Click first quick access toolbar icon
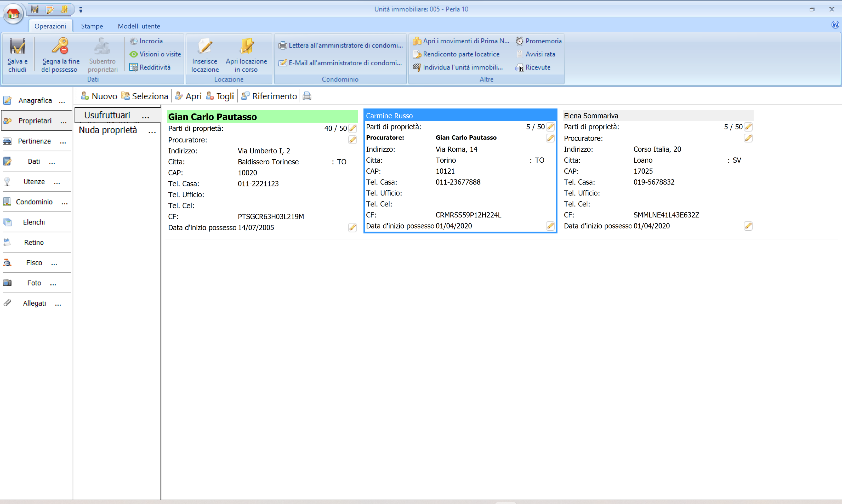The width and height of the screenshot is (842, 504). pyautogui.click(x=35, y=9)
